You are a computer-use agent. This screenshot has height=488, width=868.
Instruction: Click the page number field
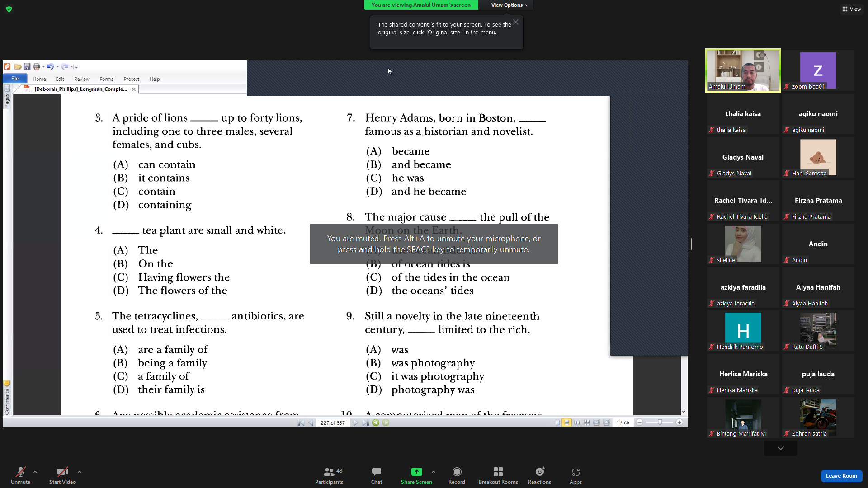point(333,423)
